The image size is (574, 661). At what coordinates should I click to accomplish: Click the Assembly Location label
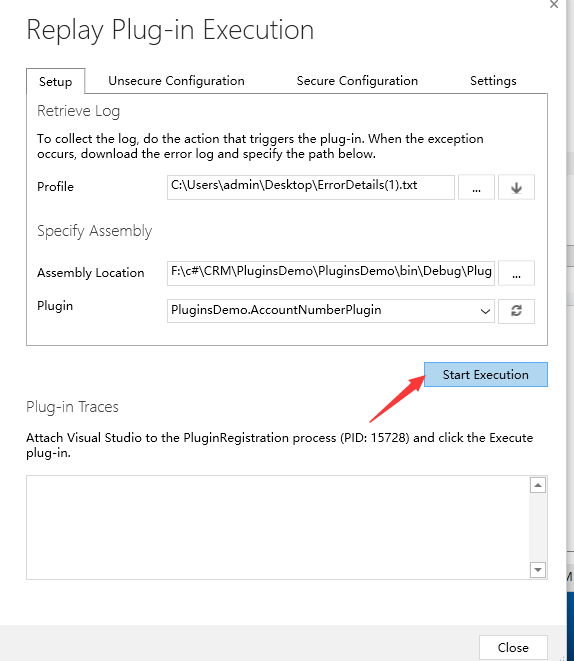91,273
